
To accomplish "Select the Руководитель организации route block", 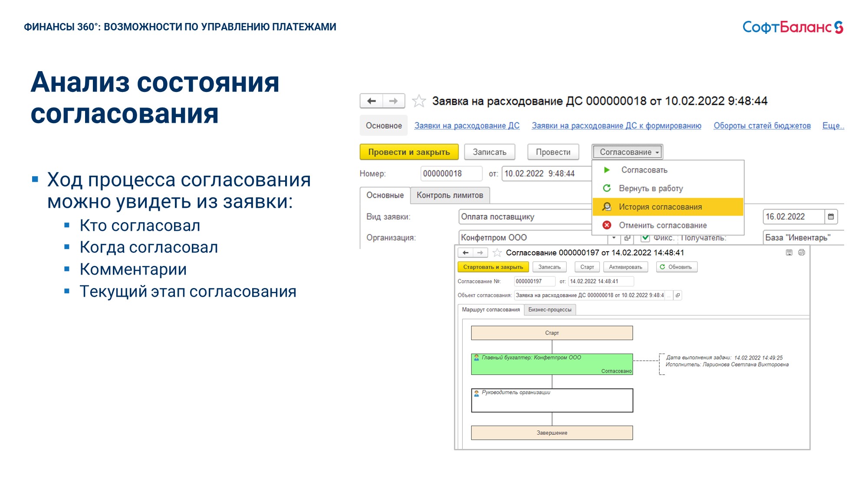I will (552, 400).
